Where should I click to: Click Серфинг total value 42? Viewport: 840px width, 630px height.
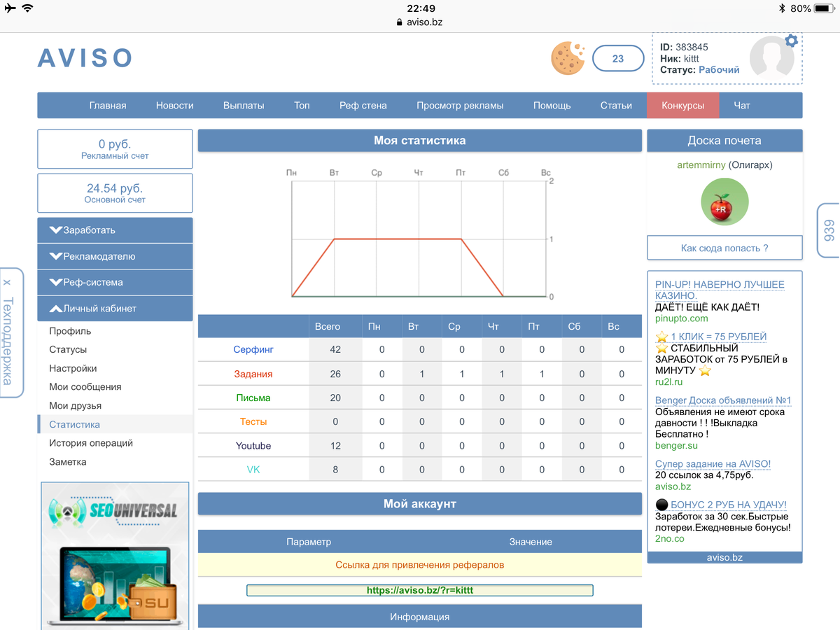coord(335,349)
